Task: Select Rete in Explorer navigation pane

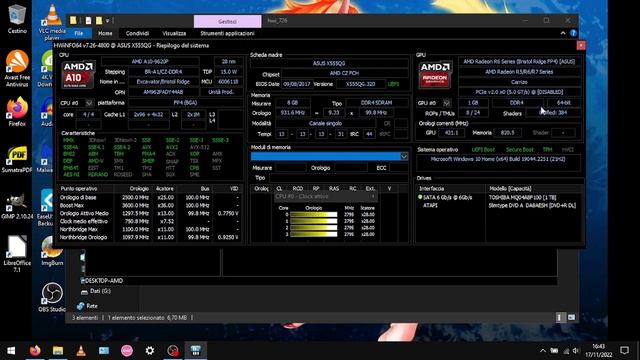Action: (x=92, y=306)
